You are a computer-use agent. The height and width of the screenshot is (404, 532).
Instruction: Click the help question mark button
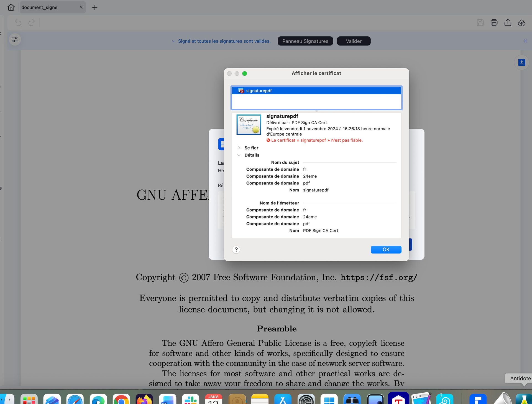coord(236,250)
